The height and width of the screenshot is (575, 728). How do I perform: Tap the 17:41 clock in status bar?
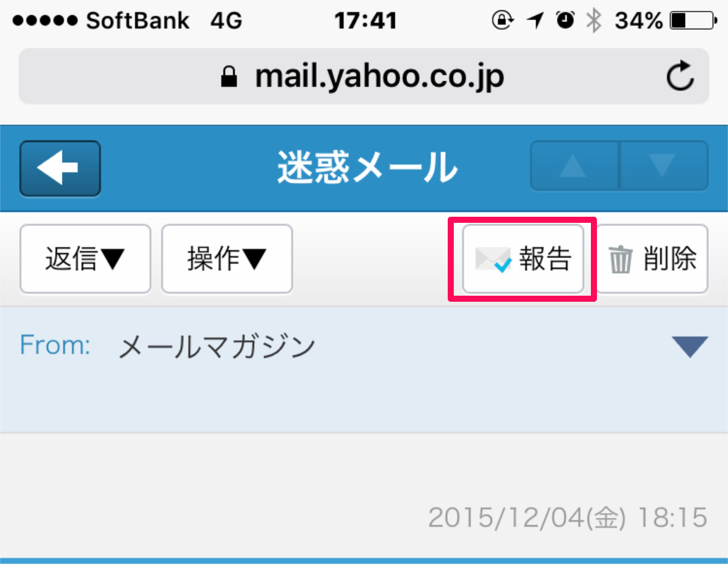(366, 21)
